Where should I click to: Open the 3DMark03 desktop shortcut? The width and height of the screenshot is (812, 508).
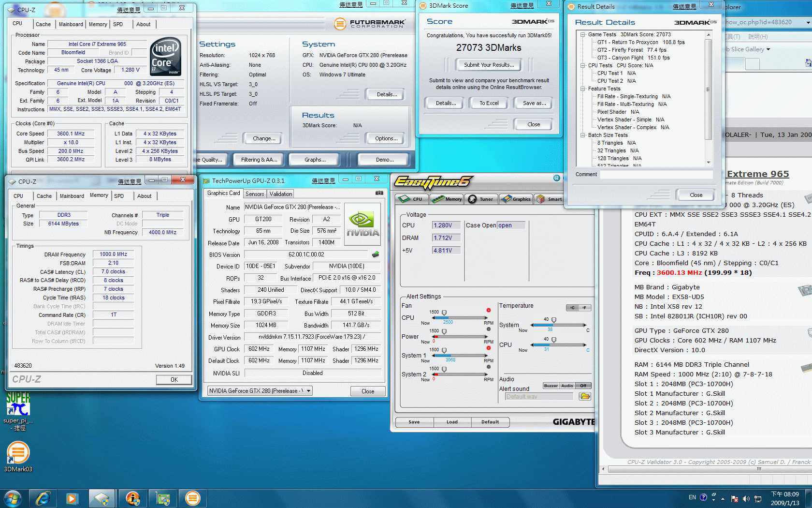[18, 457]
